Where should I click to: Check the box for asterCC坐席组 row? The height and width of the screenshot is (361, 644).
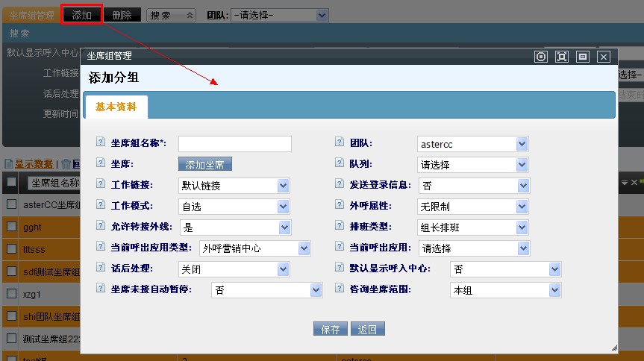pos(11,204)
